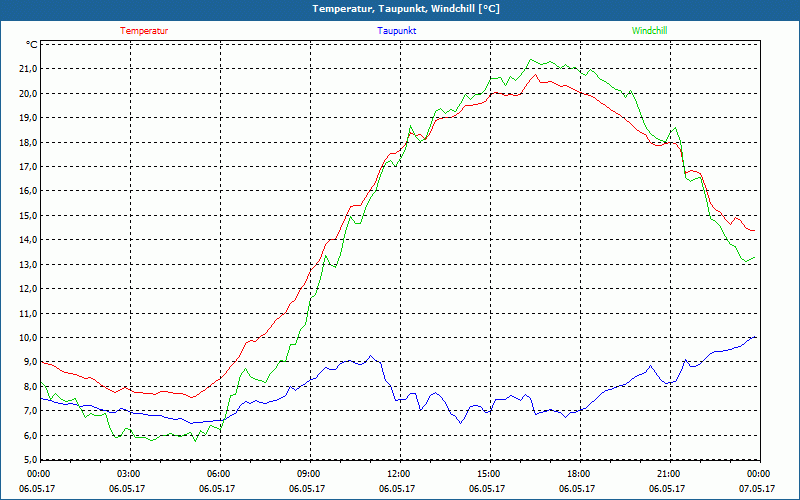
Task: Click the 18:00 time axis label
Action: pos(580,474)
